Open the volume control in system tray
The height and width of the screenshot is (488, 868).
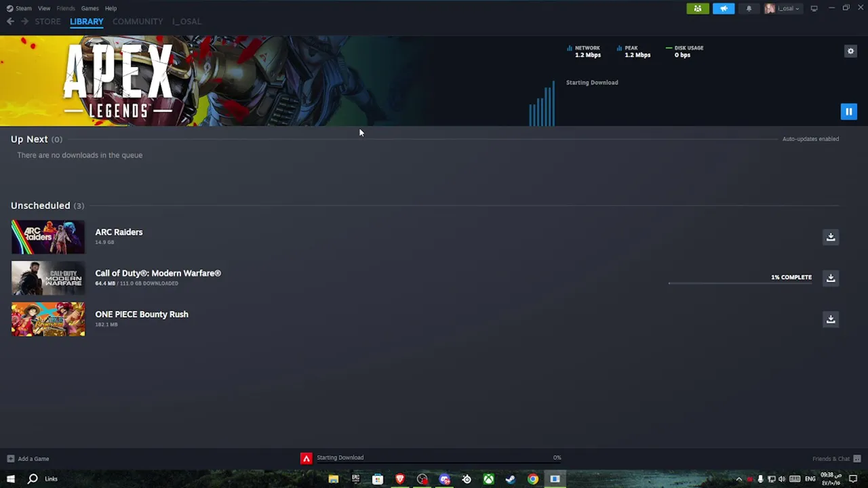tap(782, 479)
